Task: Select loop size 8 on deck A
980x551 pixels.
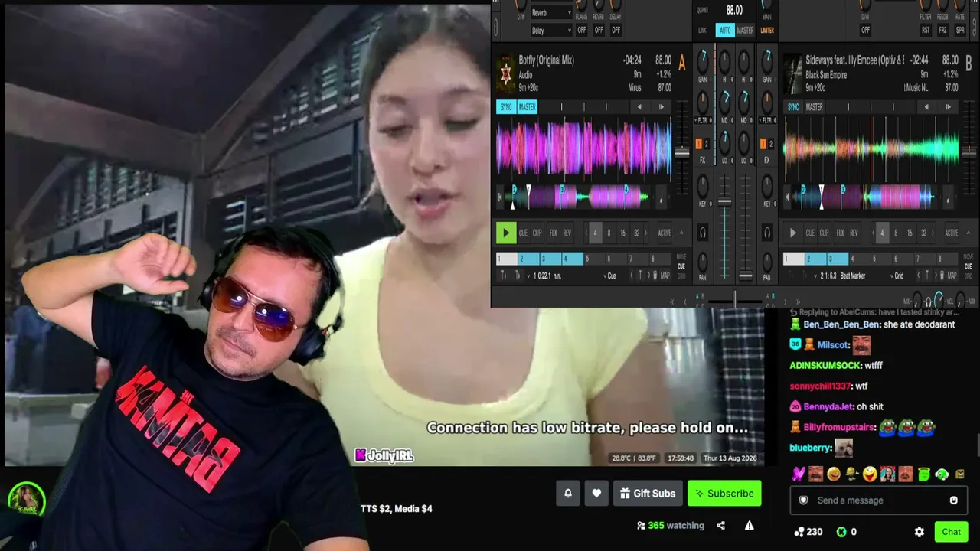Action: [x=609, y=233]
